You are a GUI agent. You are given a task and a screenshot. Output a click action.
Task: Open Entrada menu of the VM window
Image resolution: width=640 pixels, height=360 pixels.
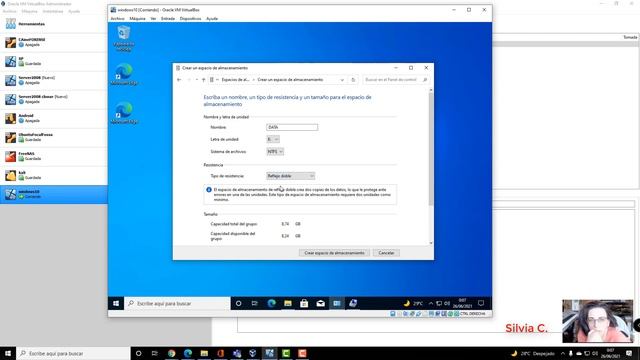click(168, 19)
